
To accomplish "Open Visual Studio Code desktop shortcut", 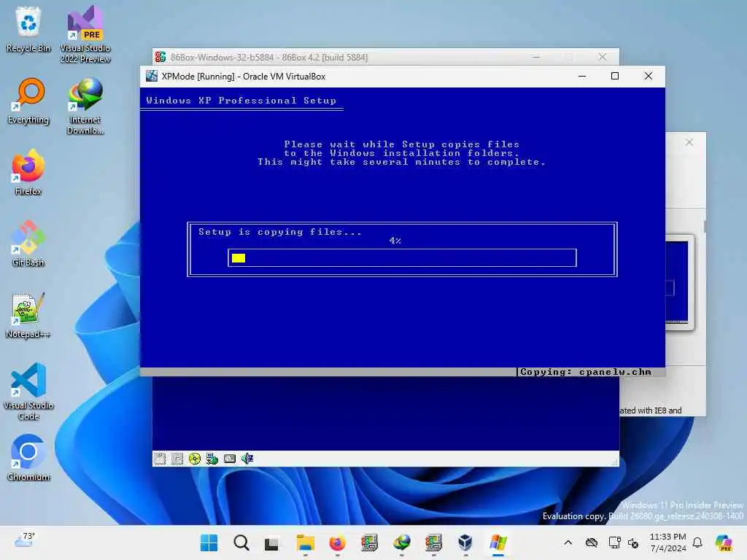I will click(x=28, y=392).
